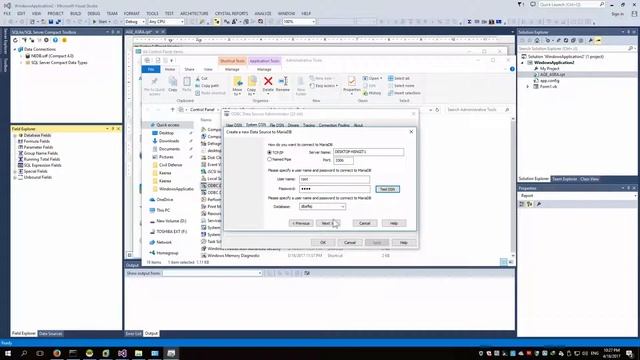This screenshot has width=640, height=360.
Task: Open the ARCHITECTURE menu
Action: tap(194, 13)
